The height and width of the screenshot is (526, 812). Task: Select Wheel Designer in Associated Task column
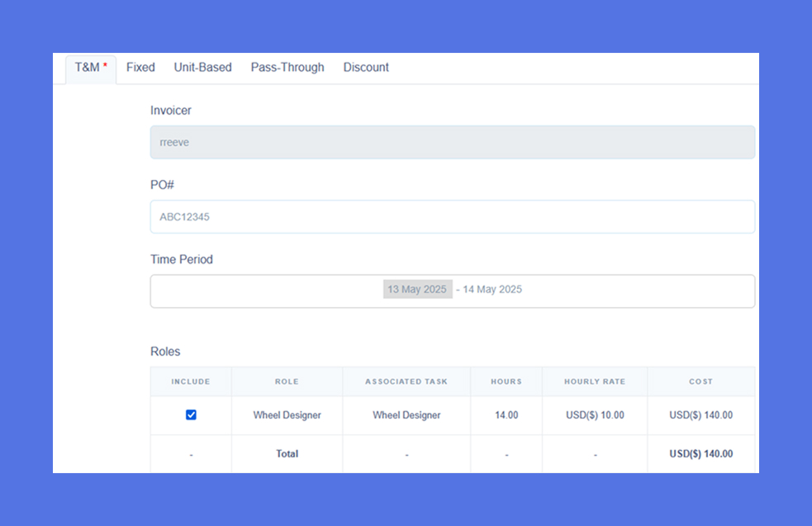point(406,415)
